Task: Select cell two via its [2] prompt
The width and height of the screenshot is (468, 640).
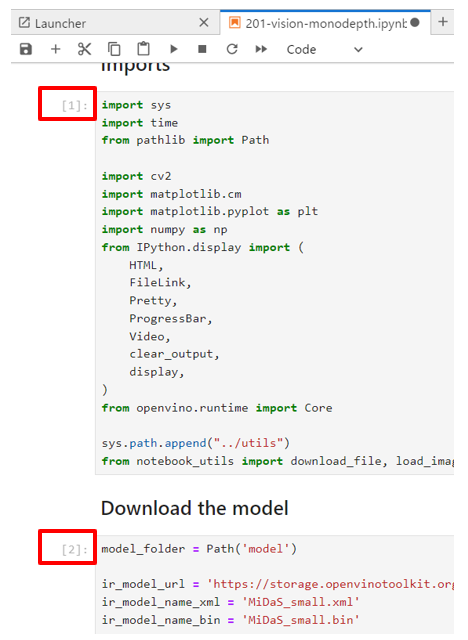Action: tap(74, 550)
